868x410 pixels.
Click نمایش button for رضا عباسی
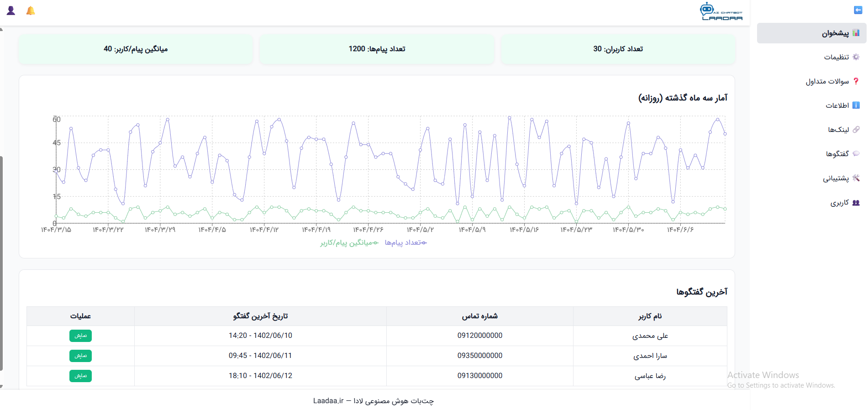click(80, 376)
